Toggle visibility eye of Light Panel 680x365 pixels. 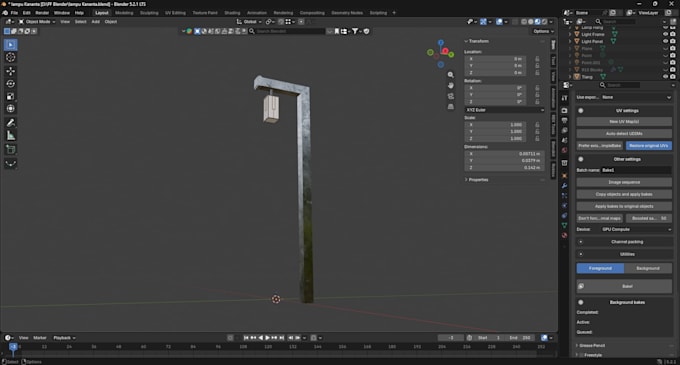(665, 41)
